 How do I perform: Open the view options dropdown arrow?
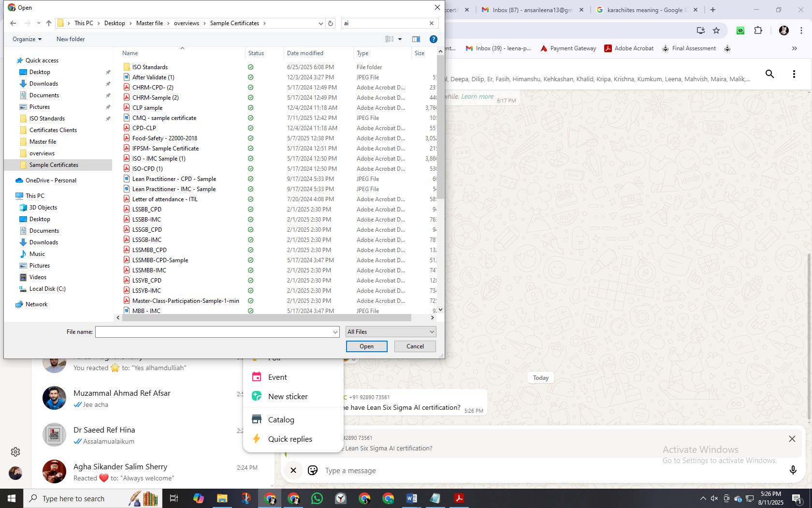tap(400, 39)
